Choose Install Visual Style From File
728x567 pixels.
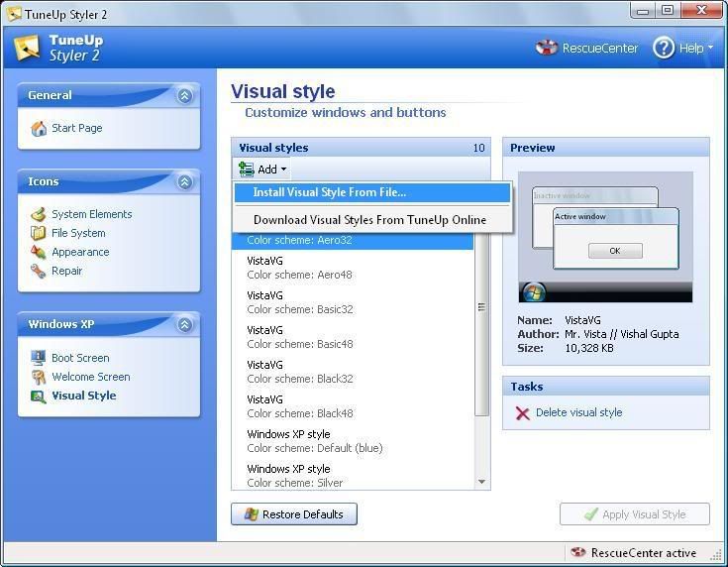tap(330, 192)
